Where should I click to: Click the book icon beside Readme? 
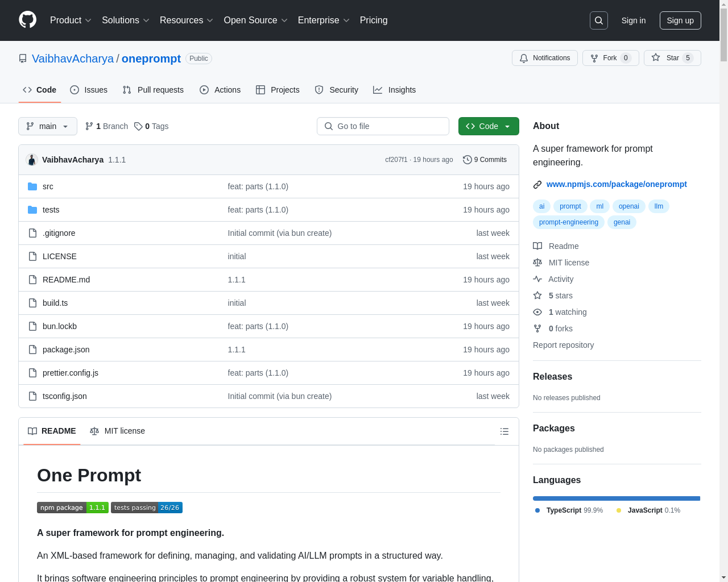pos(537,246)
